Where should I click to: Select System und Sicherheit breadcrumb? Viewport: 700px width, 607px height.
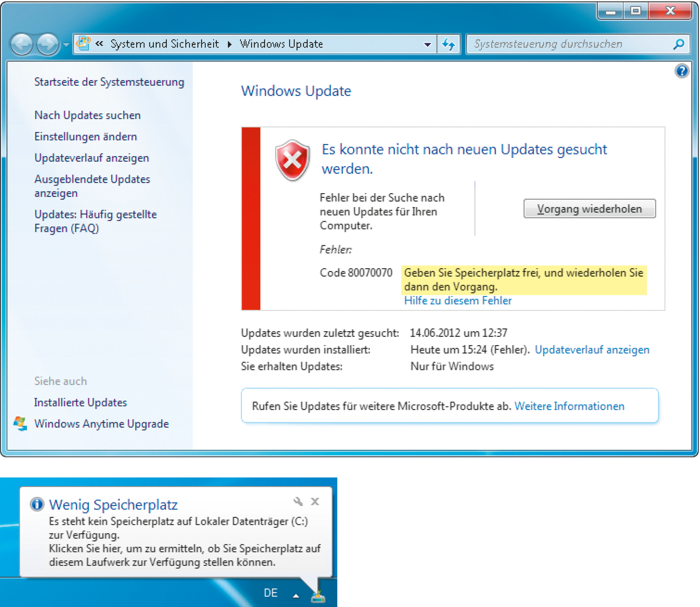(164, 44)
